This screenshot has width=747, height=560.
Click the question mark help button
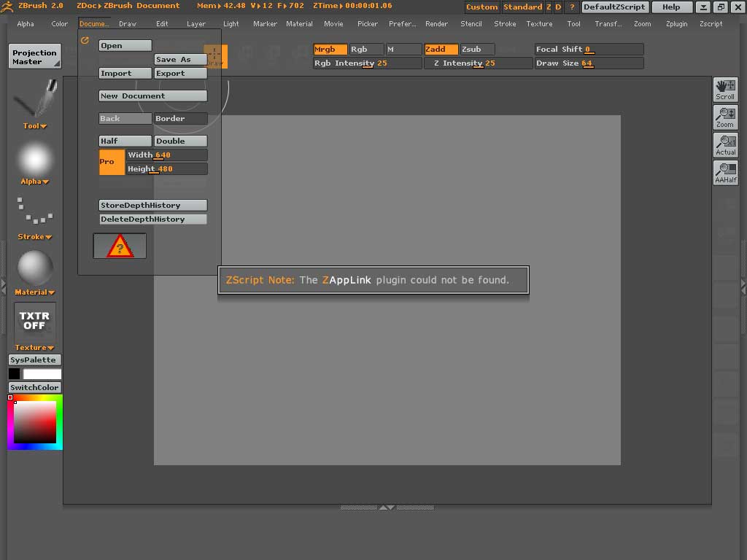click(x=572, y=7)
